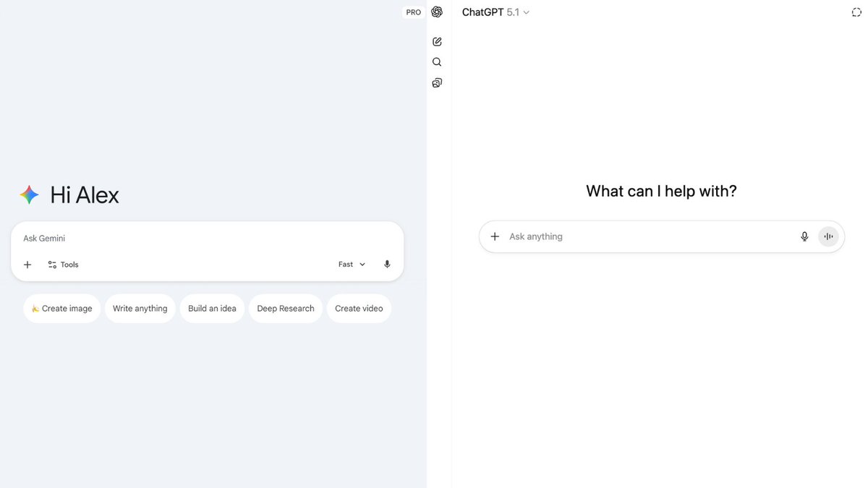The width and height of the screenshot is (868, 488).
Task: Select the Write anything suggestion chip
Action: pos(140,309)
